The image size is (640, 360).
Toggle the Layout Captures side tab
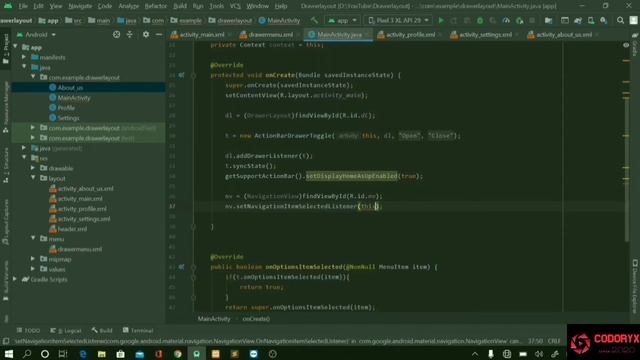pos(6,222)
